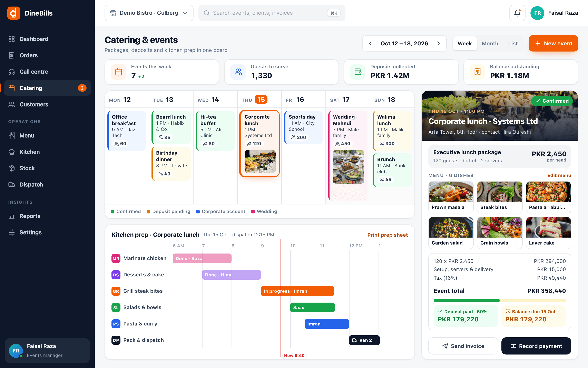Click the Dispatch truck icon
The height and width of the screenshot is (368, 588).
(x=12, y=184)
